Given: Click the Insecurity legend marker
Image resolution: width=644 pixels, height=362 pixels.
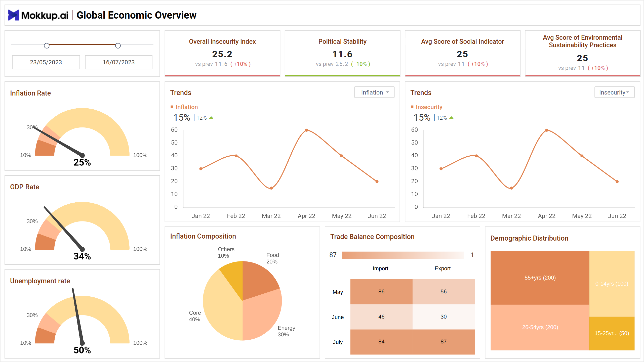Looking at the screenshot, I should tap(412, 107).
